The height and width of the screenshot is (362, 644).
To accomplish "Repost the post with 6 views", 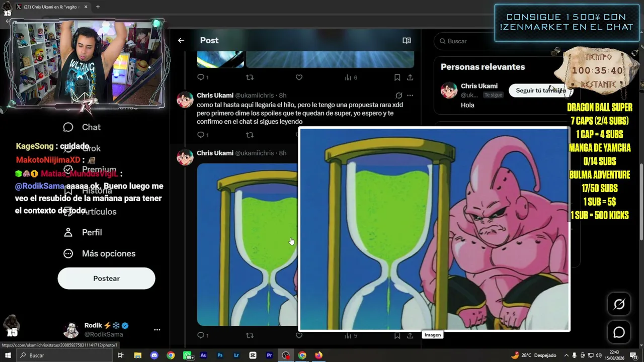I will (x=250, y=77).
